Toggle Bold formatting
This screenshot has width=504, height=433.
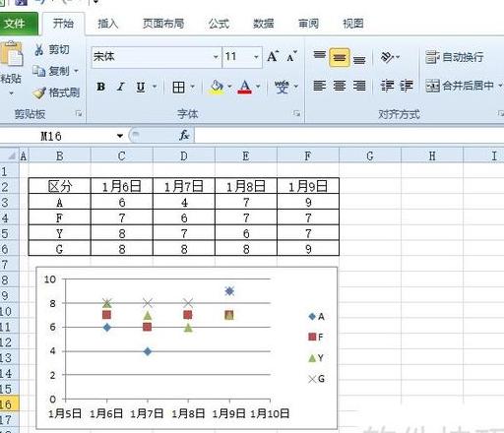[x=101, y=87]
